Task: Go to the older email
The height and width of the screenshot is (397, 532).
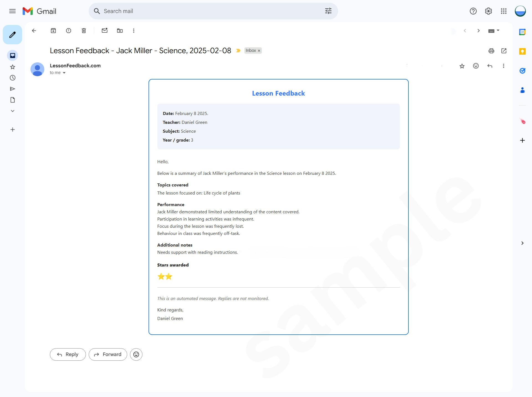Action: 479,31
